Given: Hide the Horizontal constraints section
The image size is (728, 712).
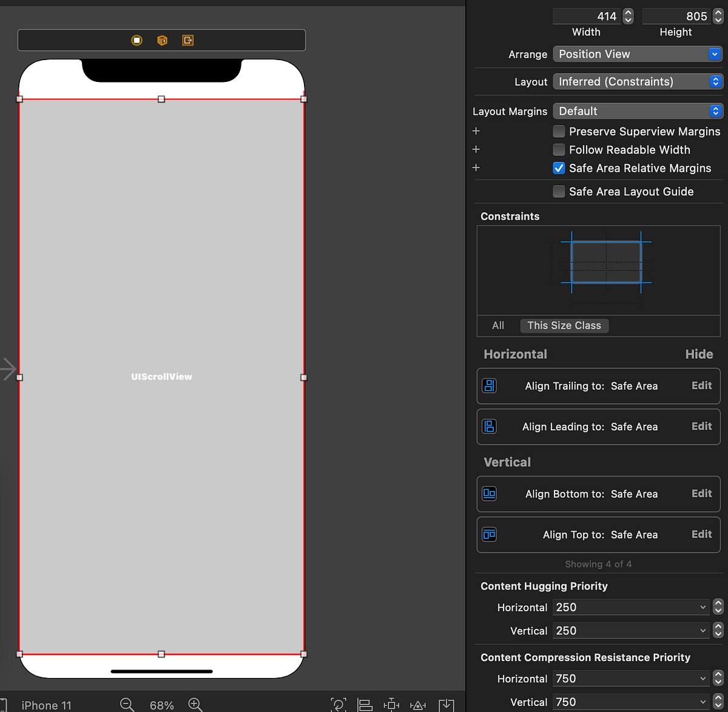Looking at the screenshot, I should pyautogui.click(x=699, y=354).
